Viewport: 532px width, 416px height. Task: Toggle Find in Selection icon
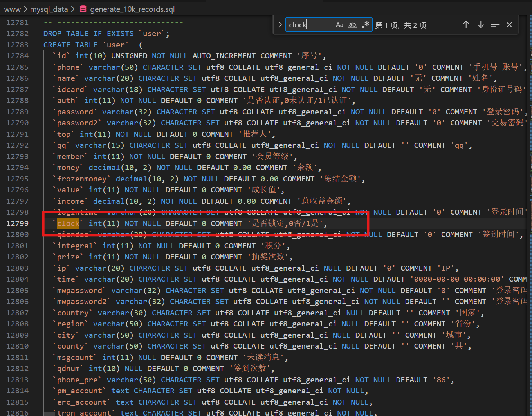pyautogui.click(x=495, y=25)
